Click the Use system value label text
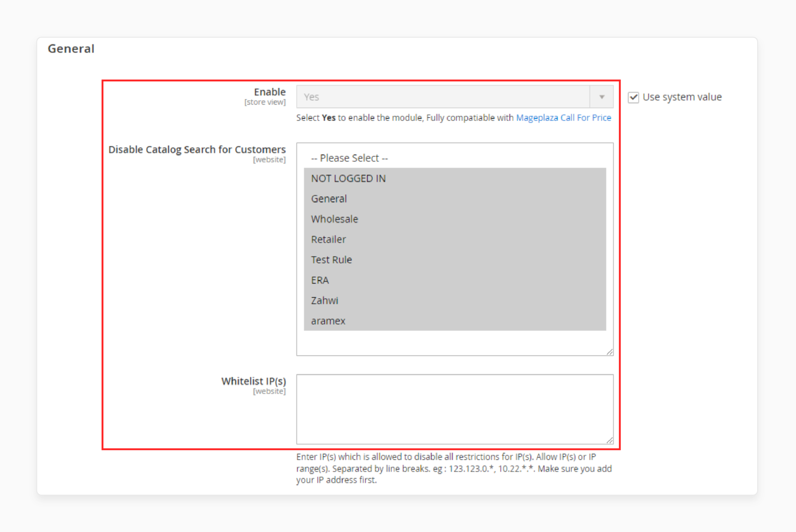This screenshot has width=796, height=532. (x=682, y=97)
